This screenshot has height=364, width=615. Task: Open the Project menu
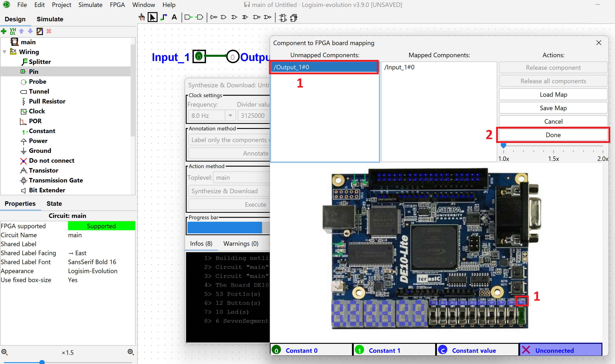click(61, 5)
